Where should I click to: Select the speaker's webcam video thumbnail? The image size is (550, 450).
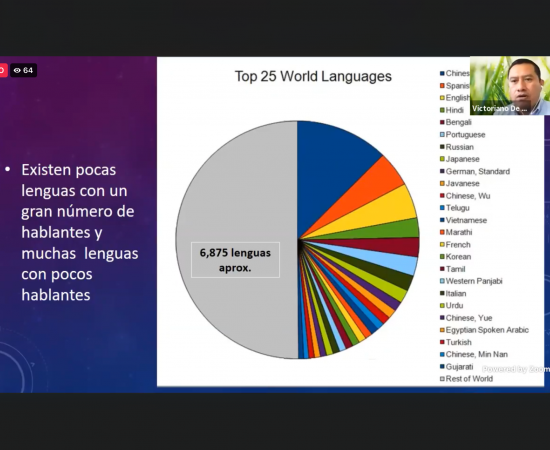point(510,86)
